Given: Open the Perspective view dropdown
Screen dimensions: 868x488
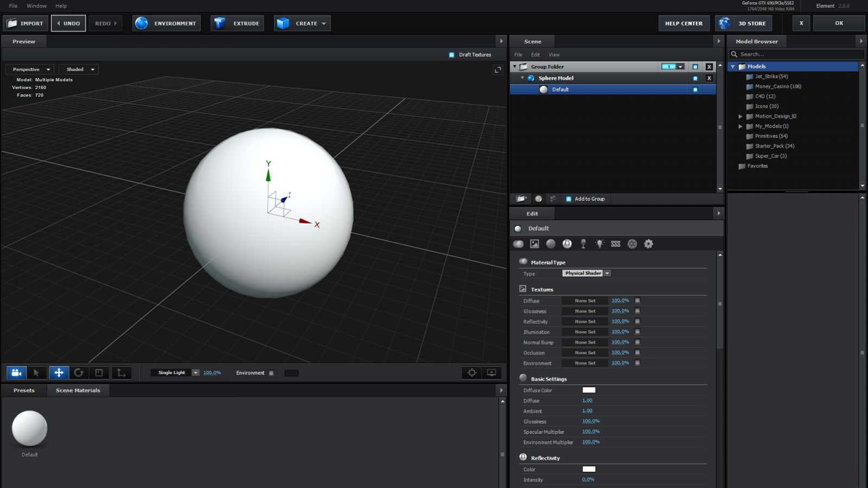Looking at the screenshot, I should [29, 69].
